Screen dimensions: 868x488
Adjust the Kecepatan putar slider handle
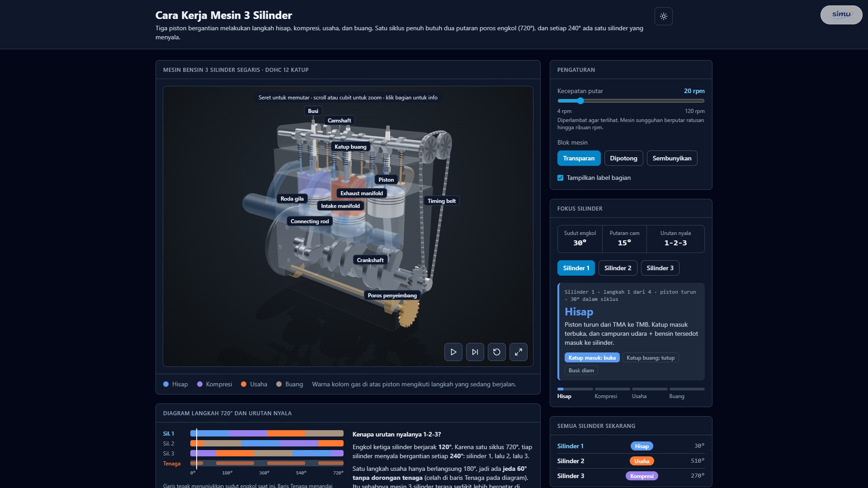pyautogui.click(x=580, y=101)
